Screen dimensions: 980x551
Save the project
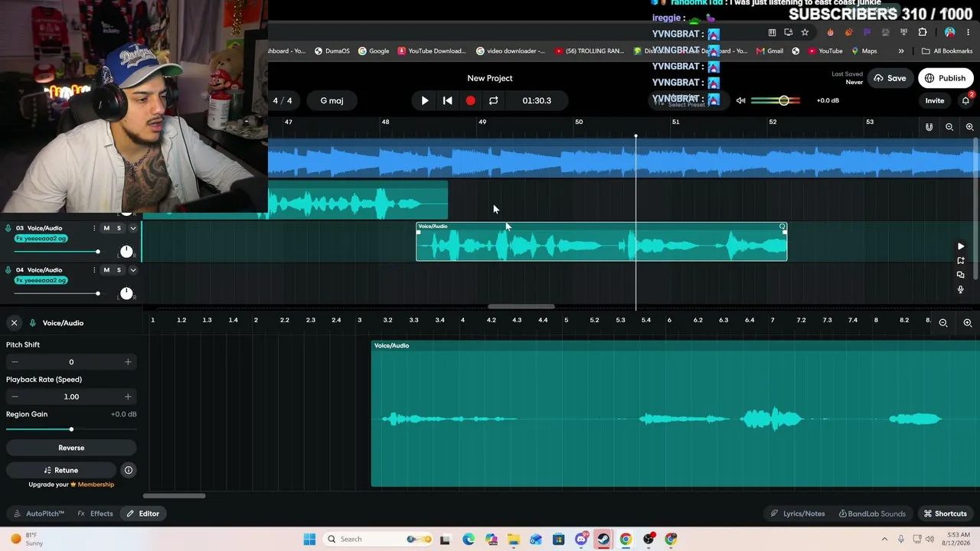coord(890,78)
